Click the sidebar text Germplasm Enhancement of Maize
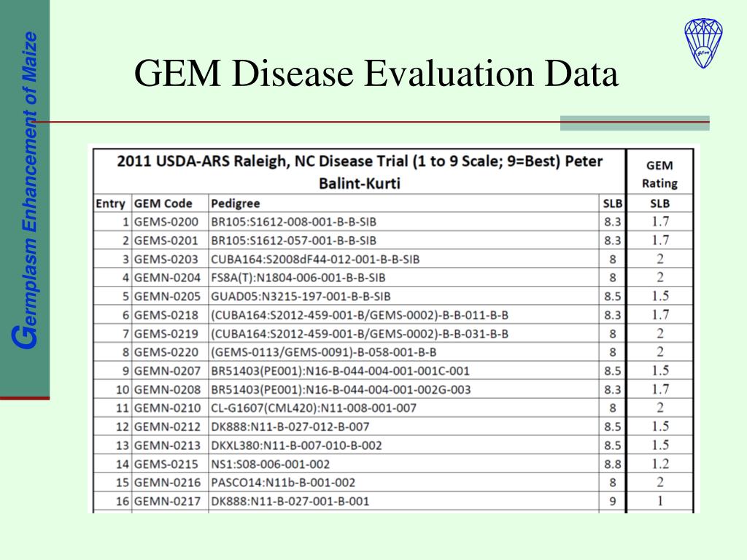The image size is (747, 560). pyautogui.click(x=25, y=190)
